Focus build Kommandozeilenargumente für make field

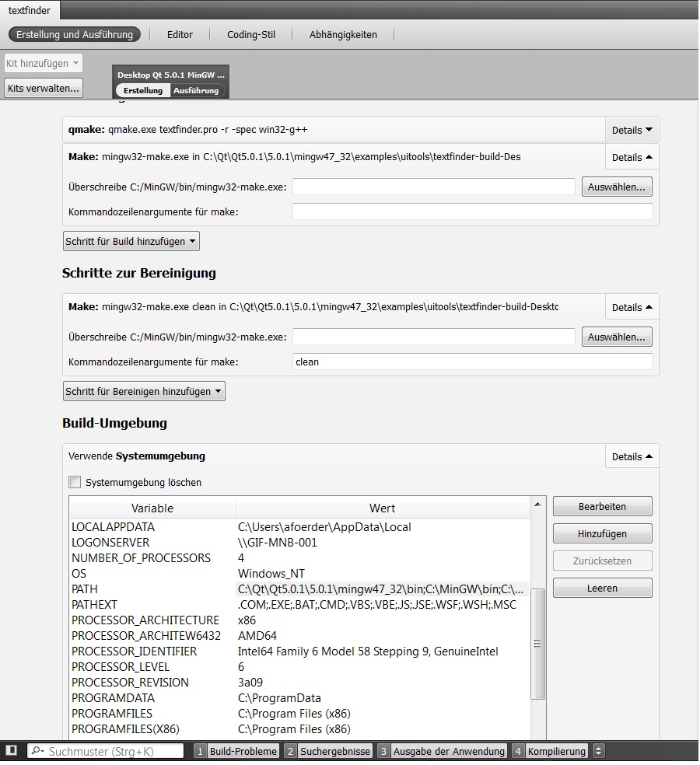473,212
